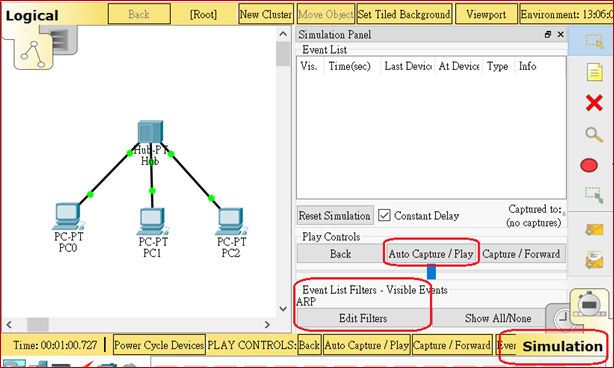Screen dimensions: 614x368
Task: Select the PC1 computer icon
Action: point(152,222)
